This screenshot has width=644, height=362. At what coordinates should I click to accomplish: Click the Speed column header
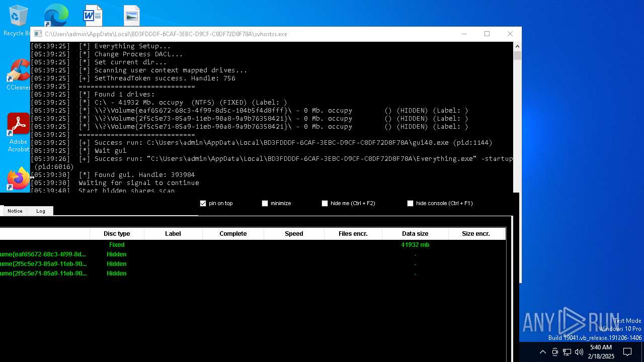[294, 234]
